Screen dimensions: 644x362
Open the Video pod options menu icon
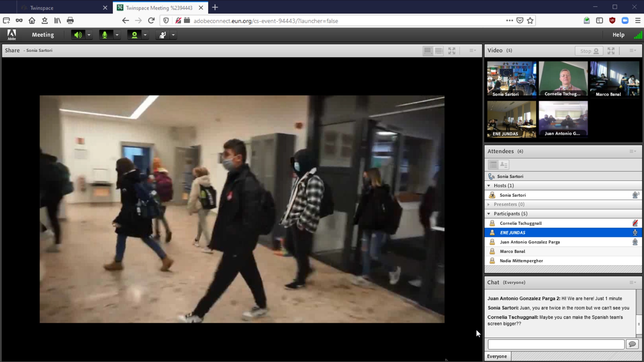pyautogui.click(x=633, y=51)
